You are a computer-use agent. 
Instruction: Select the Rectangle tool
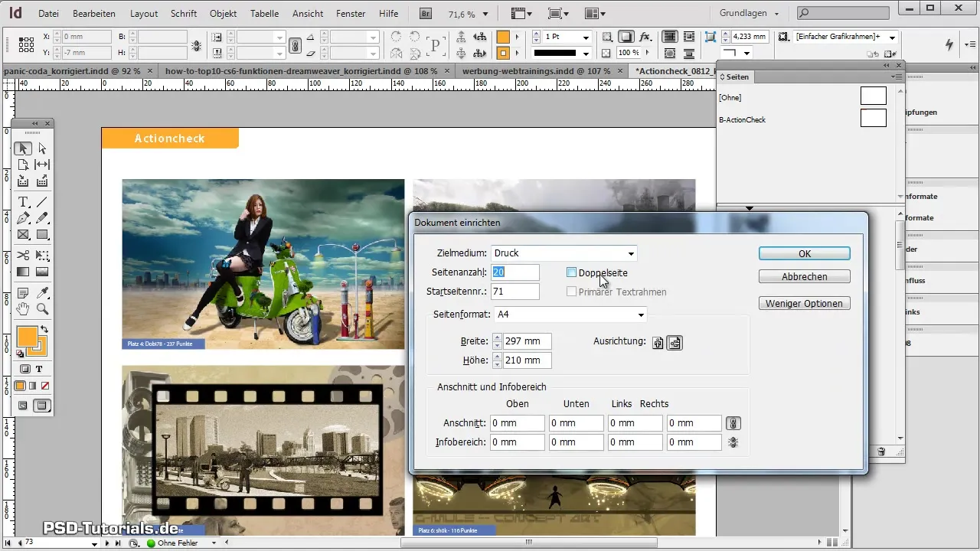[x=42, y=235]
